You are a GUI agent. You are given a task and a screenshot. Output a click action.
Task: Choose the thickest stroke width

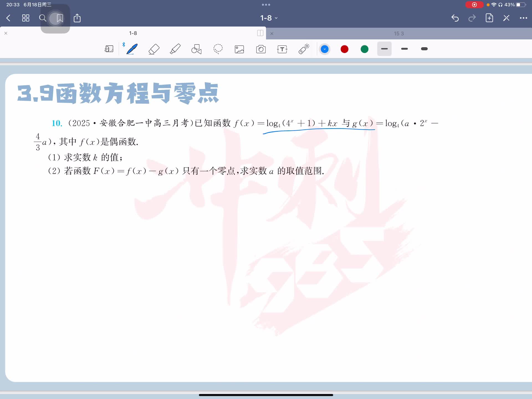tap(424, 49)
